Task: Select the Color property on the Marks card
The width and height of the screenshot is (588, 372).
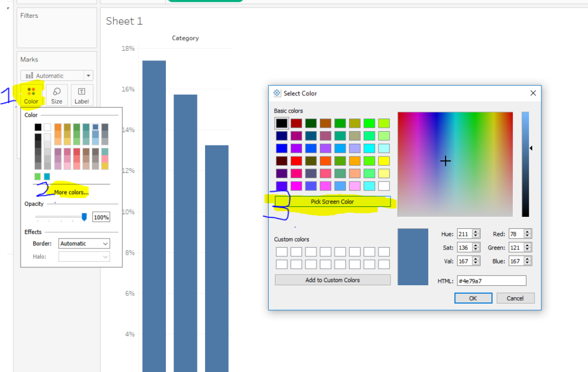Action: 30,95
